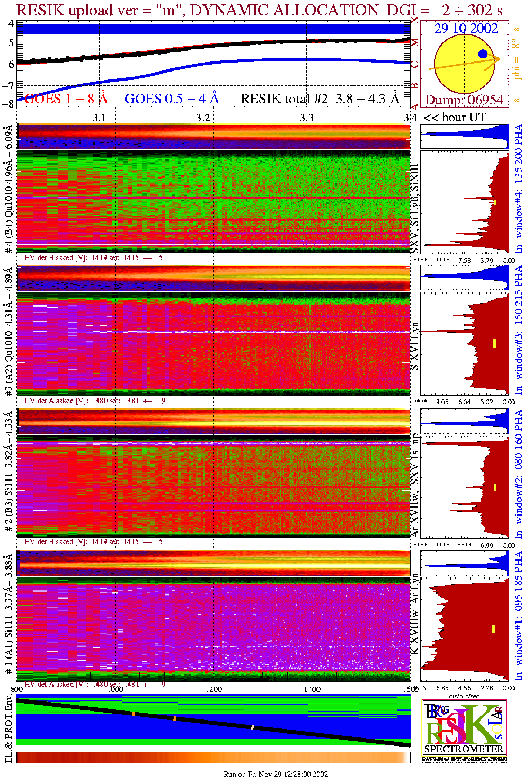
Task: Click the red GOES 1 – 8 Å legend label
Action: (66, 99)
